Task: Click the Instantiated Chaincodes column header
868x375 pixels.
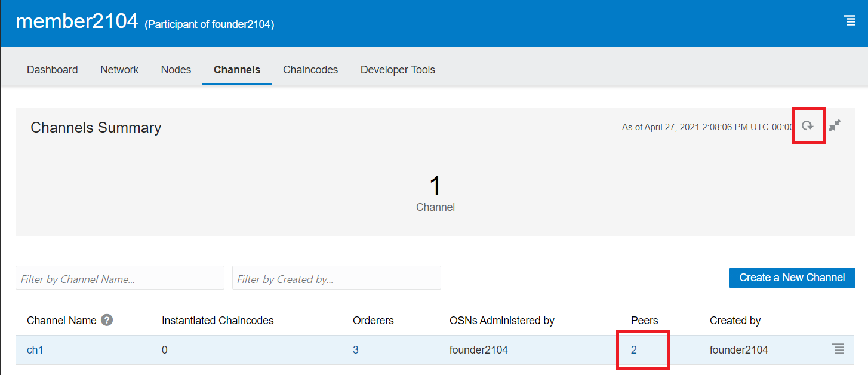Action: 217,321
